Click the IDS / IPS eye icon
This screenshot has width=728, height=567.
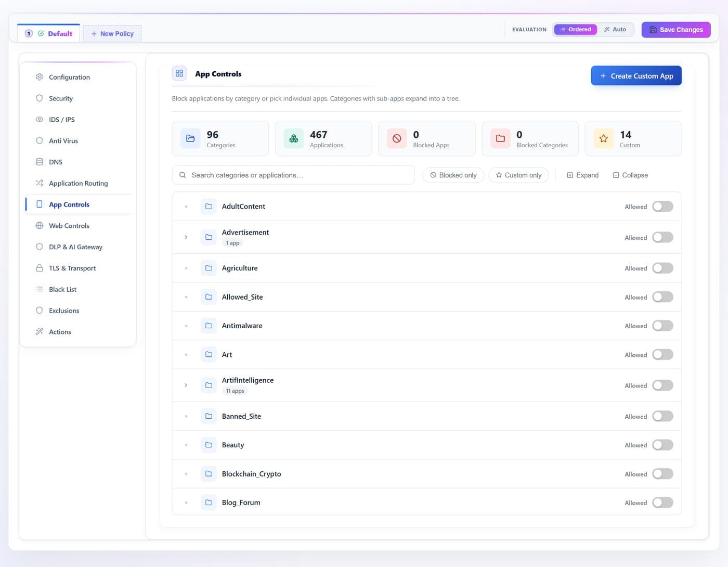coord(39,120)
